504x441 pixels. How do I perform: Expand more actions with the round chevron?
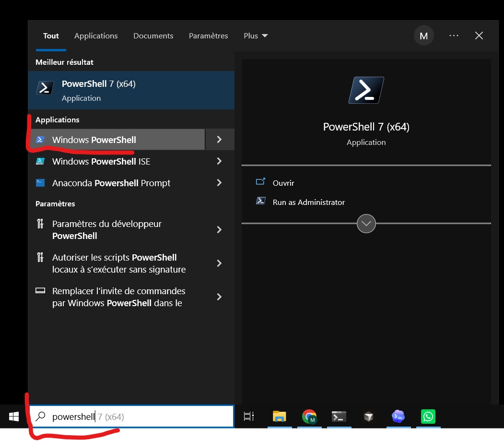[x=366, y=224]
